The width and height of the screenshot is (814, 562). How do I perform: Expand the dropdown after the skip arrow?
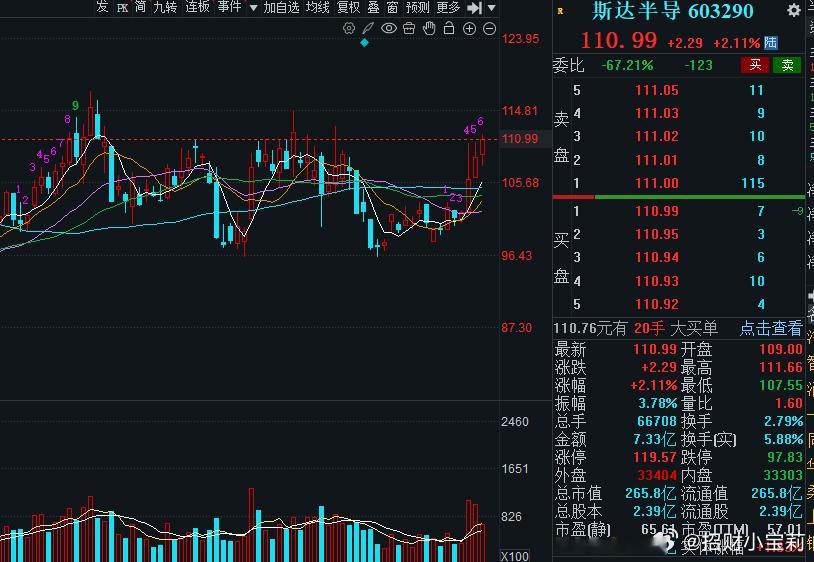click(492, 8)
